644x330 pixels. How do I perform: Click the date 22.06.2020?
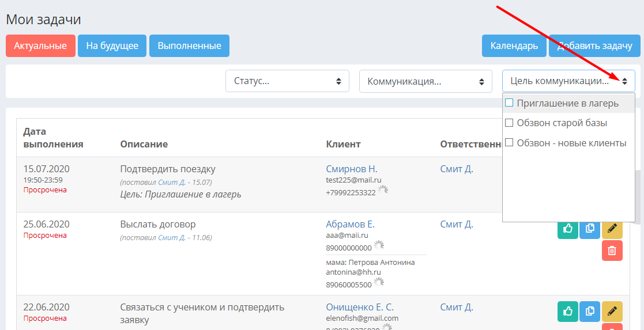pos(46,307)
